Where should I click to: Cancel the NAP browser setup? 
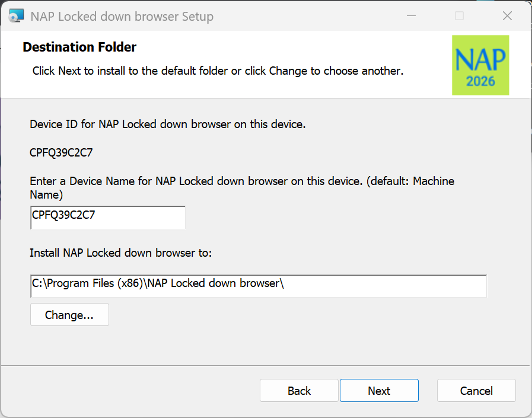pyautogui.click(x=476, y=391)
